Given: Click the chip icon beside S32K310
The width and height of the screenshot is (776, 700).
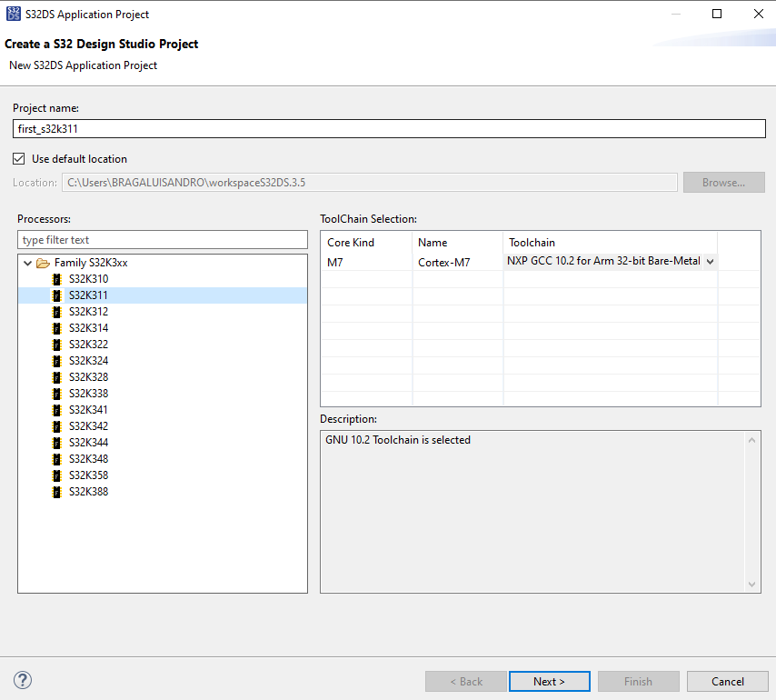Looking at the screenshot, I should tap(56, 278).
